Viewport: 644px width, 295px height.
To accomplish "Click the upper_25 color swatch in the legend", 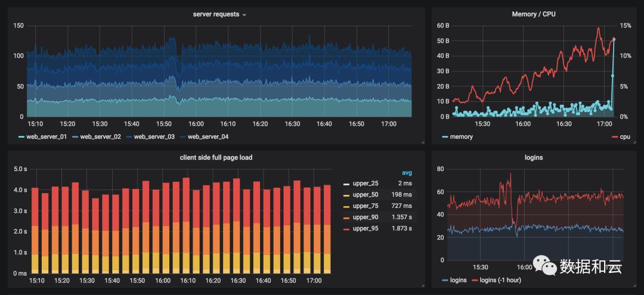I will coord(346,184).
